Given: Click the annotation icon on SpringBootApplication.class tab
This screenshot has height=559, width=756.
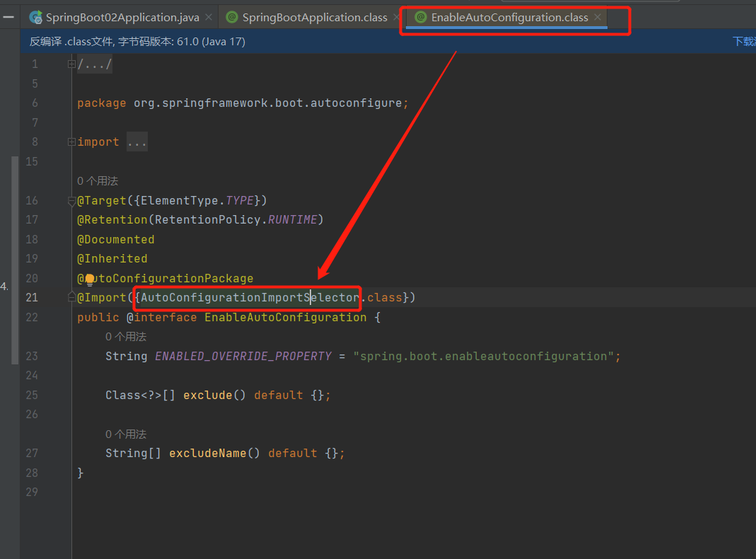Looking at the screenshot, I should click(231, 17).
